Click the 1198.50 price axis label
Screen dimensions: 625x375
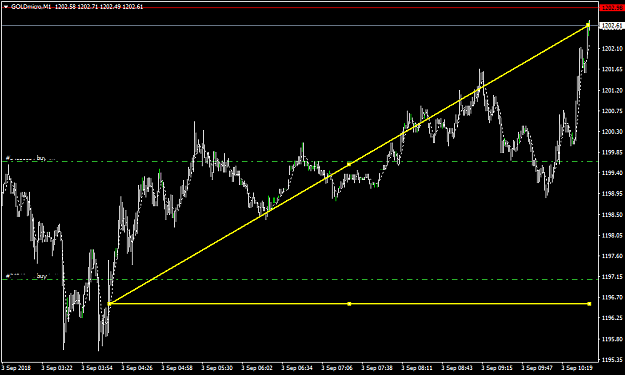612,215
